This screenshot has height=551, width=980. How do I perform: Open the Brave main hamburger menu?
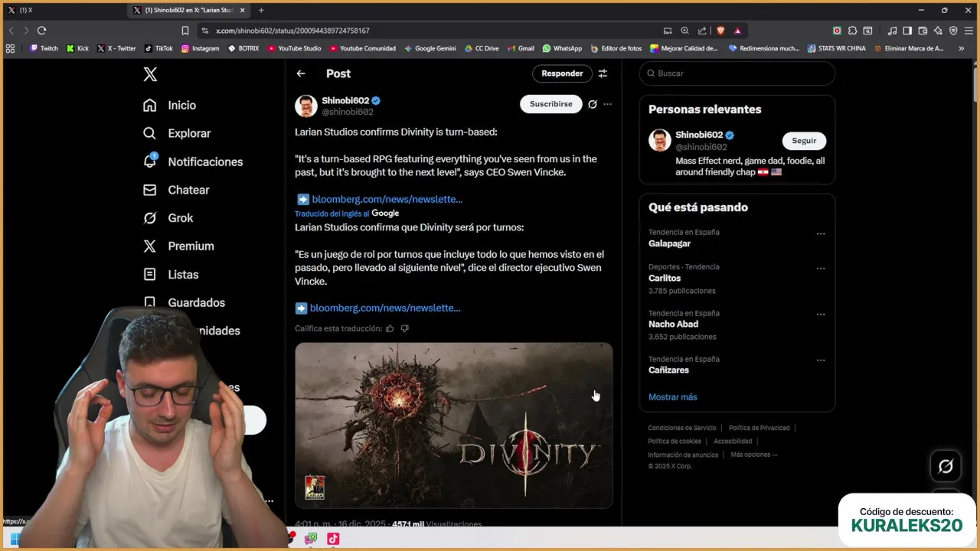click(x=969, y=31)
